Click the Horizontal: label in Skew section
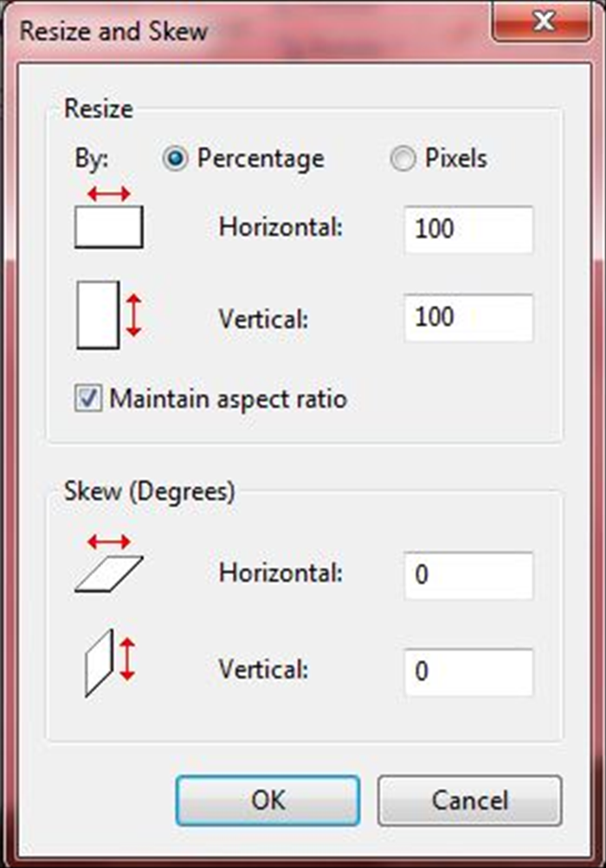Viewport: 606px width, 868px height. 280,573
